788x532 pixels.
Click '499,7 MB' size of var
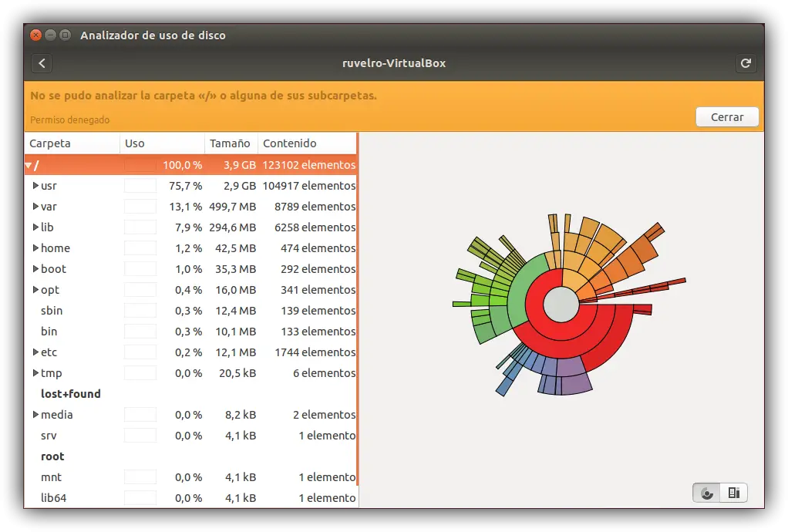click(233, 207)
